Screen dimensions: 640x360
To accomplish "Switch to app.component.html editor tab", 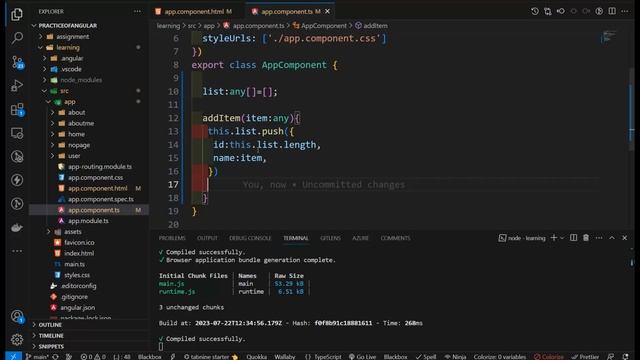I will (x=193, y=11).
